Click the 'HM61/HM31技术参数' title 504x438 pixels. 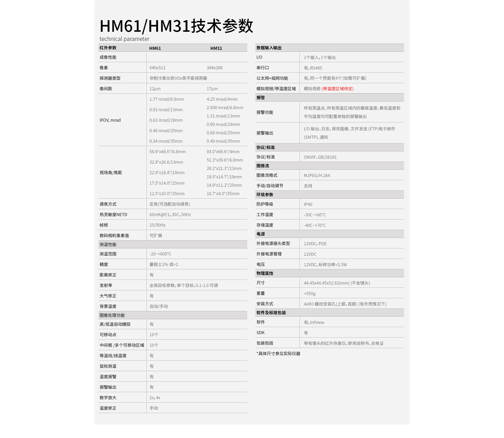(x=176, y=26)
